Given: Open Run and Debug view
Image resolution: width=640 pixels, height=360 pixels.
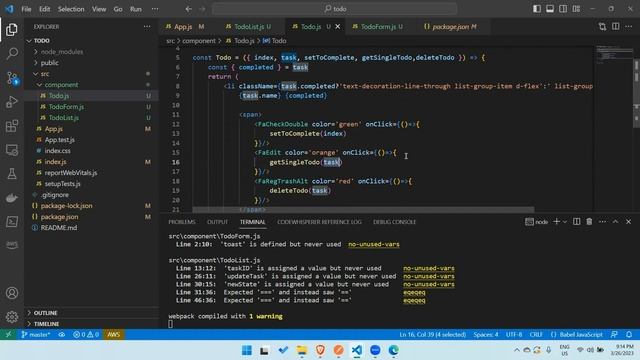Looking at the screenshot, I should (12, 102).
